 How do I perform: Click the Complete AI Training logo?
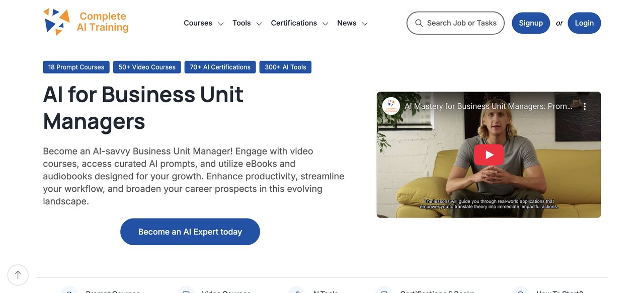(x=86, y=22)
